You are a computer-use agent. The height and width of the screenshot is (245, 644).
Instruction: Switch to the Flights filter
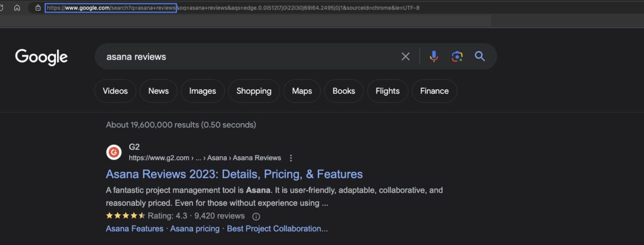[387, 91]
